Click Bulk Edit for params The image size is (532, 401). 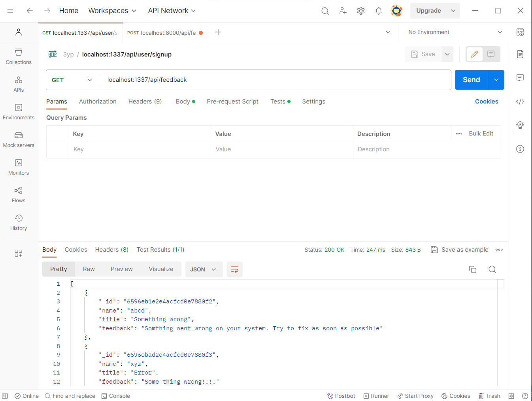pyautogui.click(x=481, y=134)
